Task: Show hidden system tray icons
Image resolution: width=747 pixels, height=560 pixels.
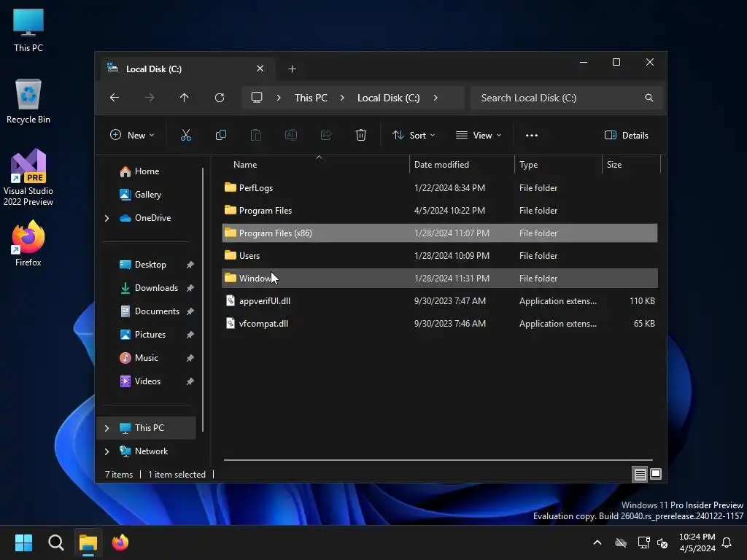Action: click(597, 542)
